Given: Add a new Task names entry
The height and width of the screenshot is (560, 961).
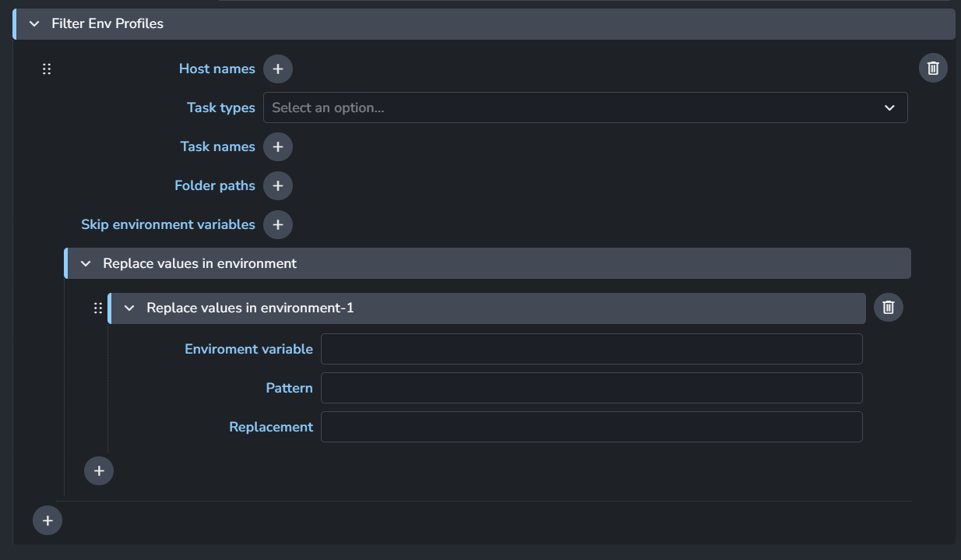Looking at the screenshot, I should (278, 146).
